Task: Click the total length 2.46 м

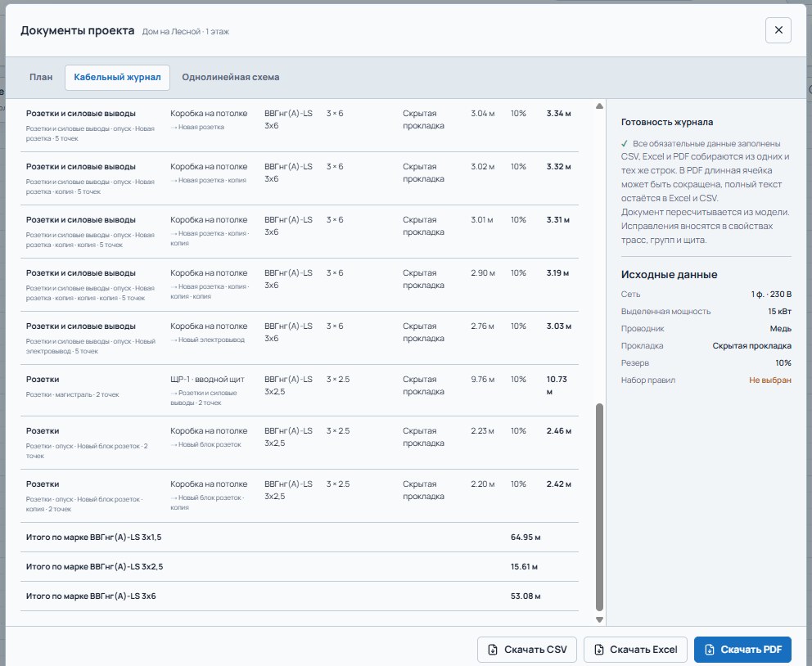Action: click(x=559, y=431)
